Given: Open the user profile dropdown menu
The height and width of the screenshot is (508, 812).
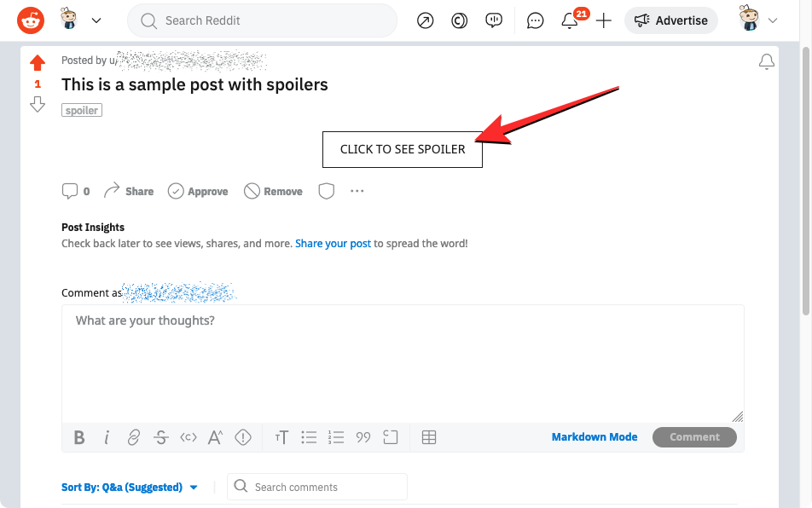Looking at the screenshot, I should tap(758, 20).
